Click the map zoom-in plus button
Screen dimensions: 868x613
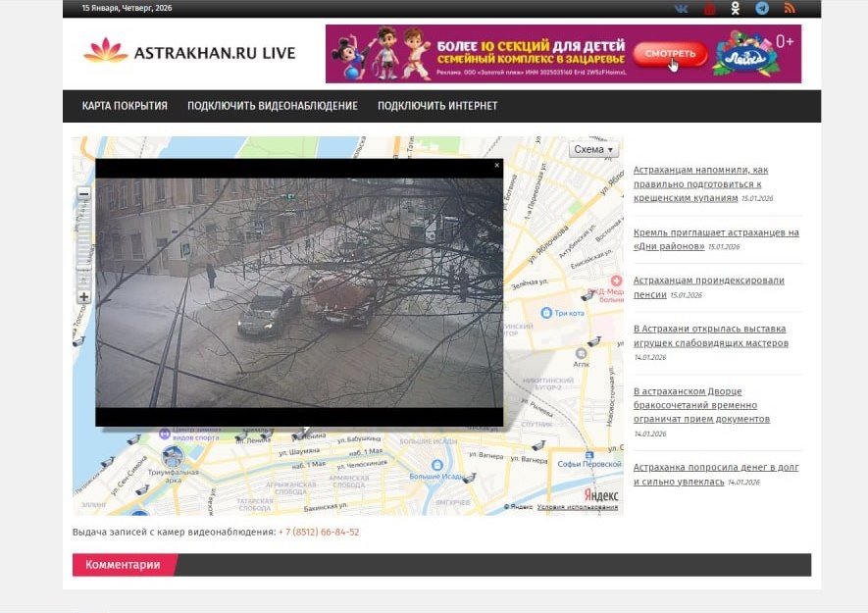83,297
